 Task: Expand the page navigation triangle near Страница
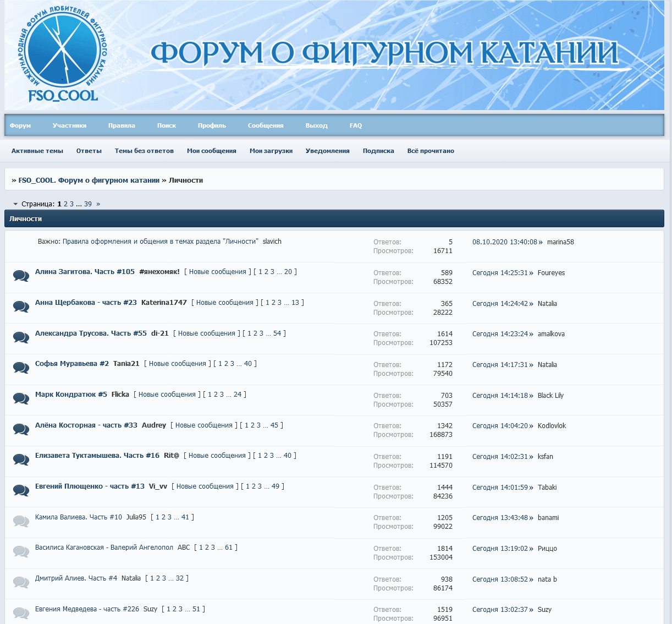pyautogui.click(x=15, y=204)
